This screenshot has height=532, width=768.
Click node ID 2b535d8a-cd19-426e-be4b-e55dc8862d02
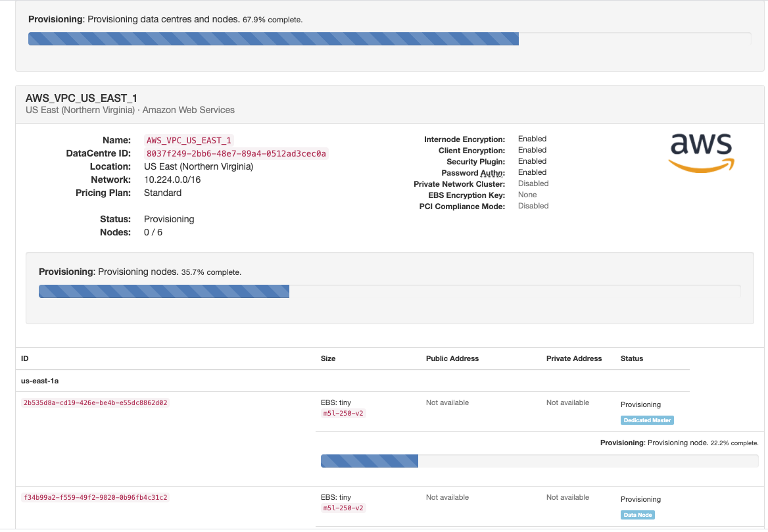point(95,402)
